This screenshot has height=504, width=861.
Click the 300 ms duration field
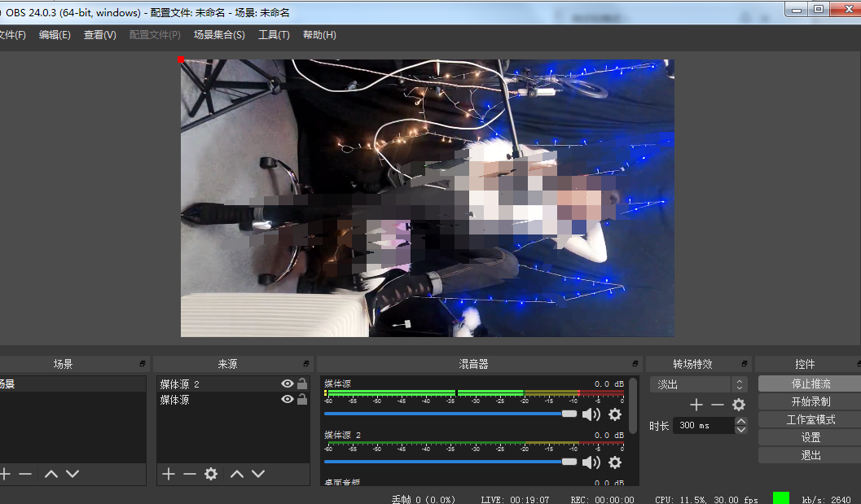point(704,425)
